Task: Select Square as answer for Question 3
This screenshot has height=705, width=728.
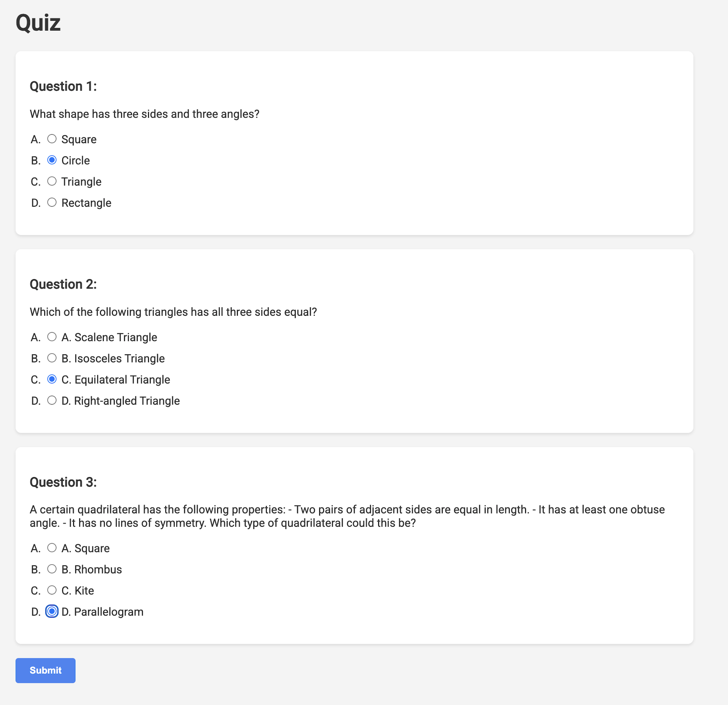Action: pyautogui.click(x=52, y=547)
